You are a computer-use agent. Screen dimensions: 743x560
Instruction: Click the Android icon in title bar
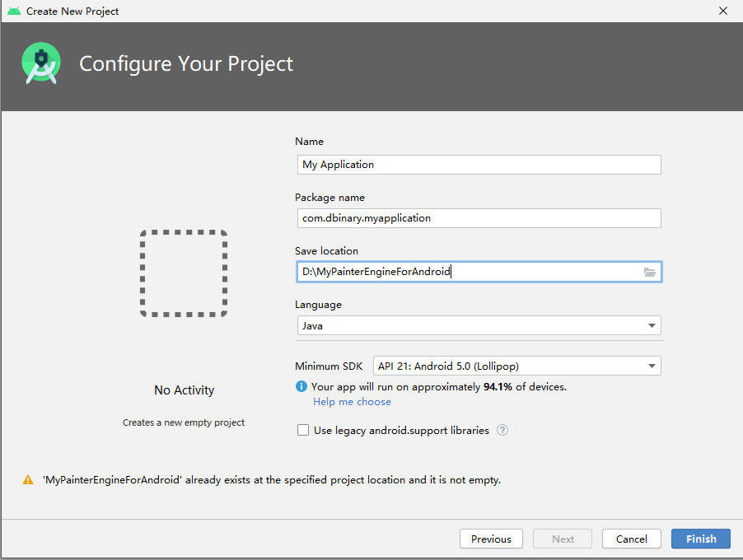[13, 11]
